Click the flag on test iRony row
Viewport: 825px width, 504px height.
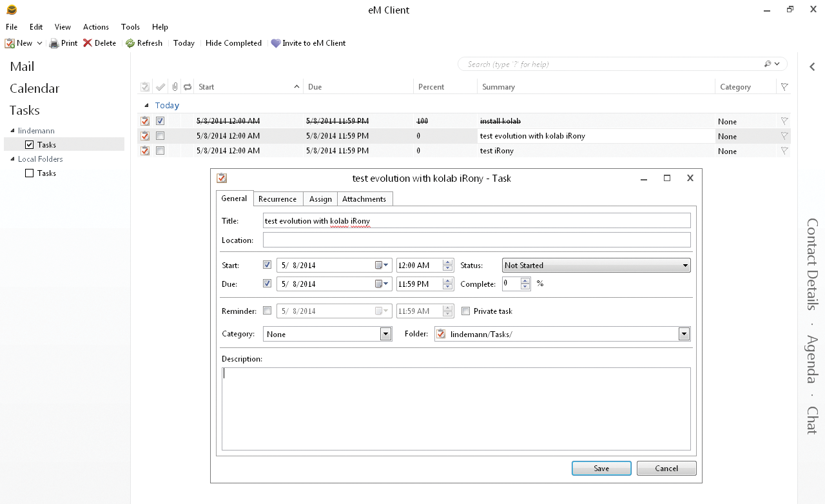pos(784,150)
